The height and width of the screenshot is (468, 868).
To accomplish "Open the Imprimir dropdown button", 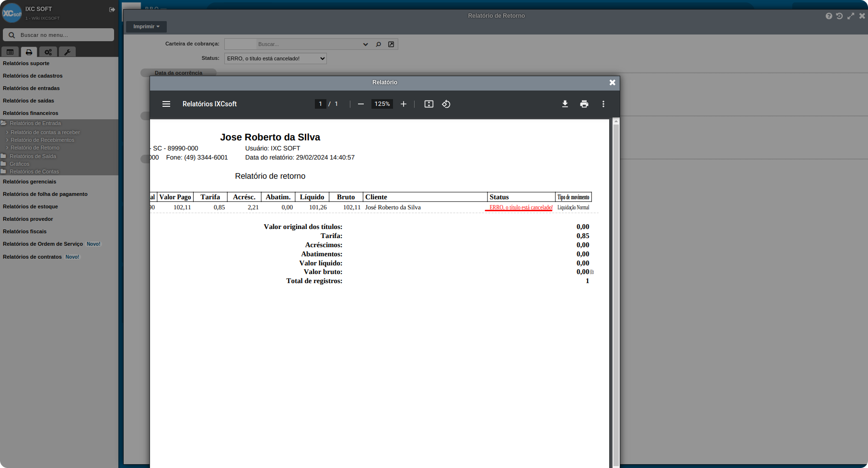I will (x=146, y=26).
